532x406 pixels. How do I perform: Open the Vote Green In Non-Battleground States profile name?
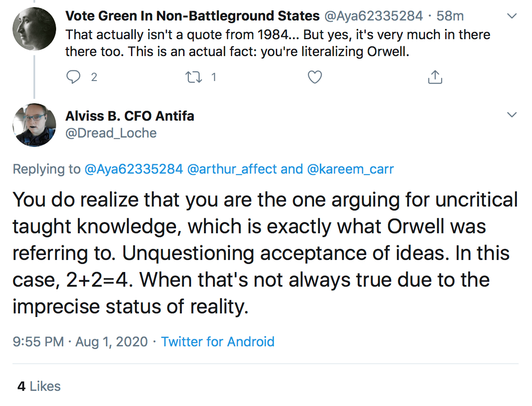click(192, 16)
